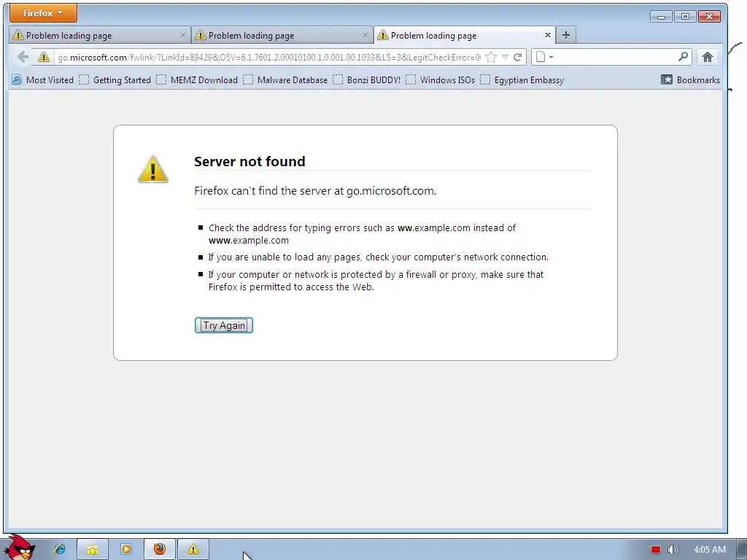Close the active third tab

tap(547, 35)
